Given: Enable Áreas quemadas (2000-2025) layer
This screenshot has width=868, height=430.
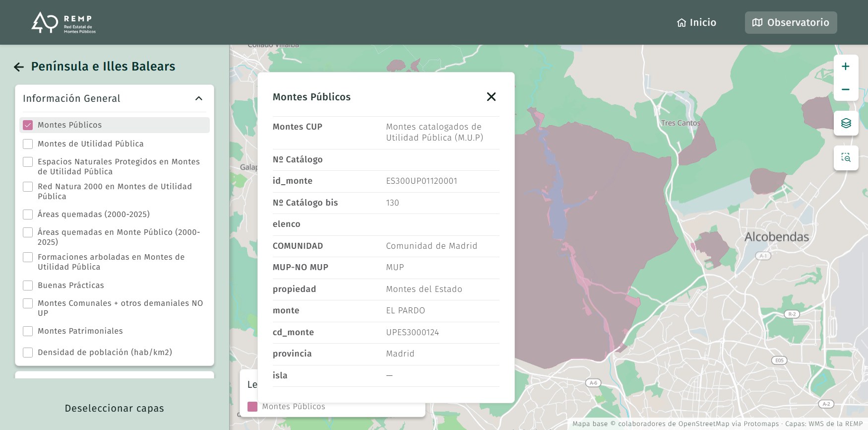Looking at the screenshot, I should pyautogui.click(x=28, y=215).
